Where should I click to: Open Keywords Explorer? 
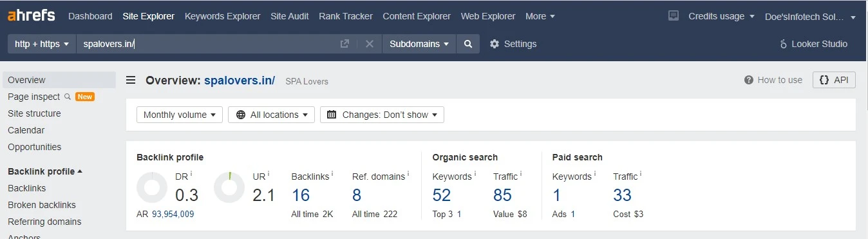[x=223, y=16]
